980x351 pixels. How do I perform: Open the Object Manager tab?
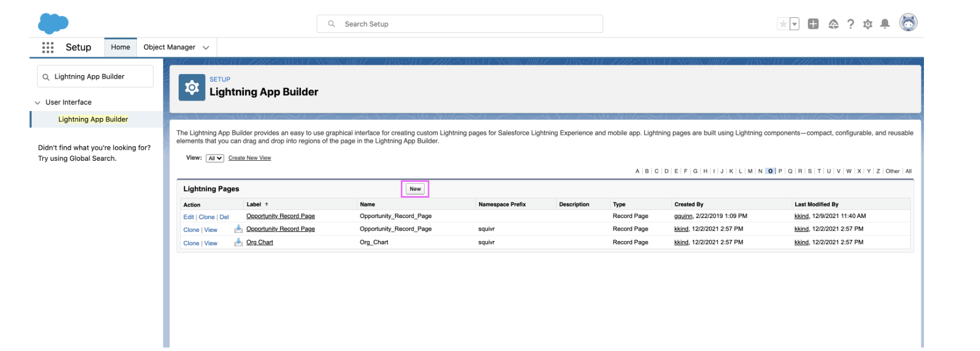tap(169, 47)
